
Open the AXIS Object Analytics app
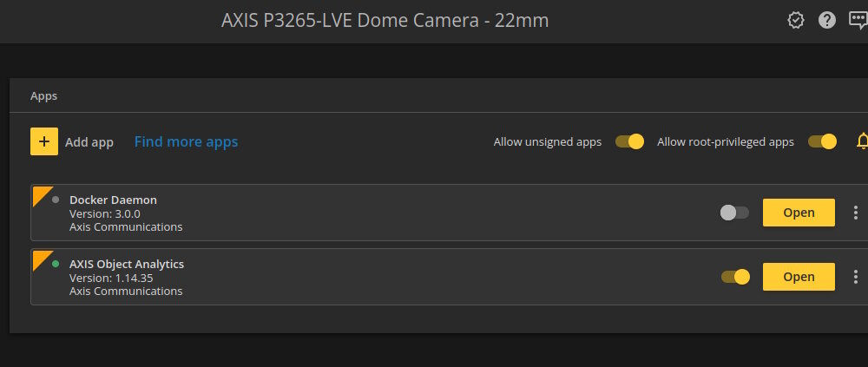click(799, 277)
